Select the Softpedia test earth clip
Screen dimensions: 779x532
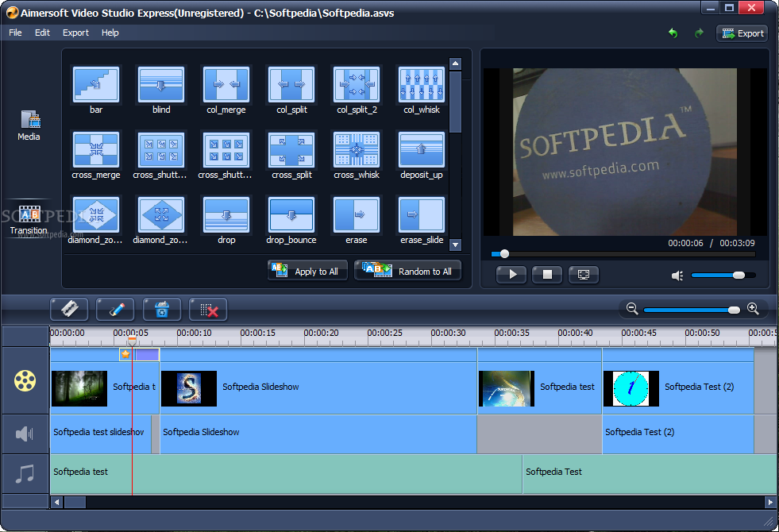pos(539,387)
